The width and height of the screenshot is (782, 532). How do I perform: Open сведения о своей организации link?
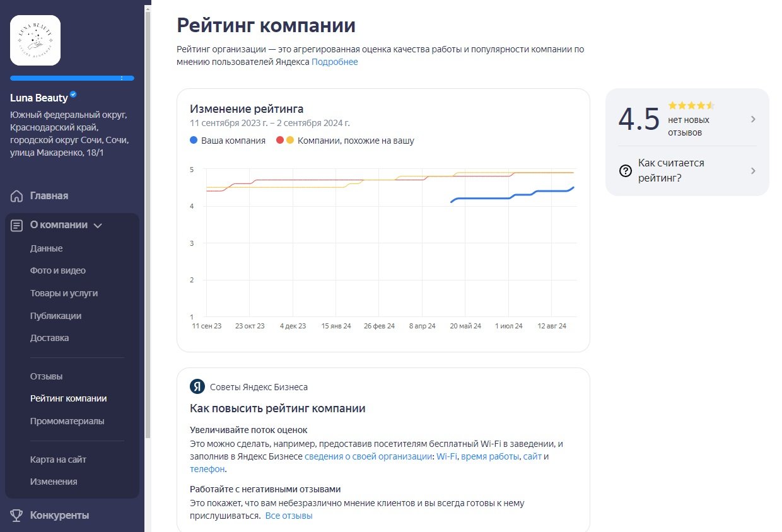tap(370, 456)
